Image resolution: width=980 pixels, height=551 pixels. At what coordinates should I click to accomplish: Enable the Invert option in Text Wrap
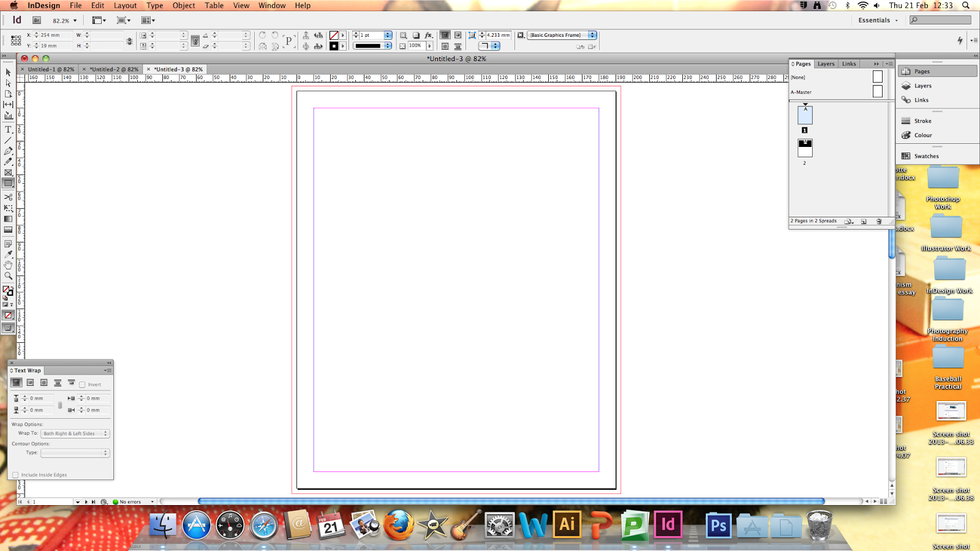83,384
